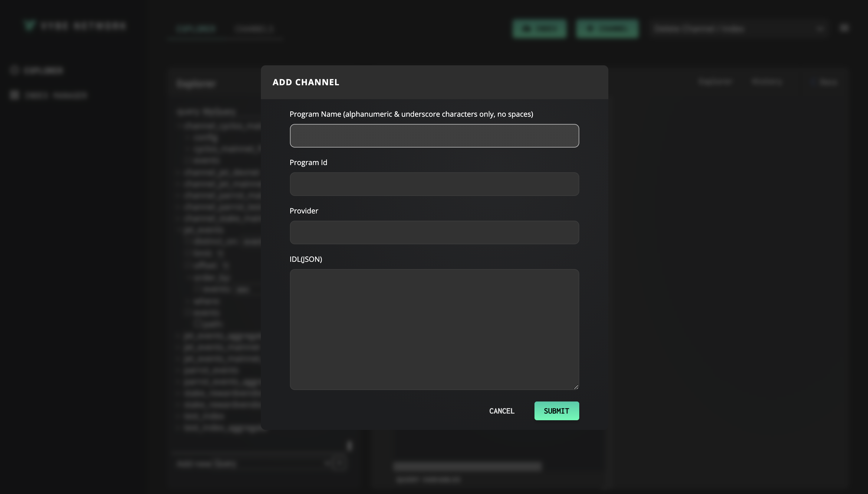Grab the IDL textarea resize handle
The width and height of the screenshot is (868, 494).
click(576, 387)
